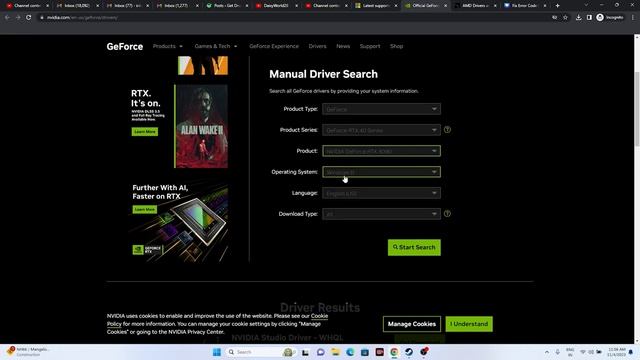Click Start Search button

[414, 247]
